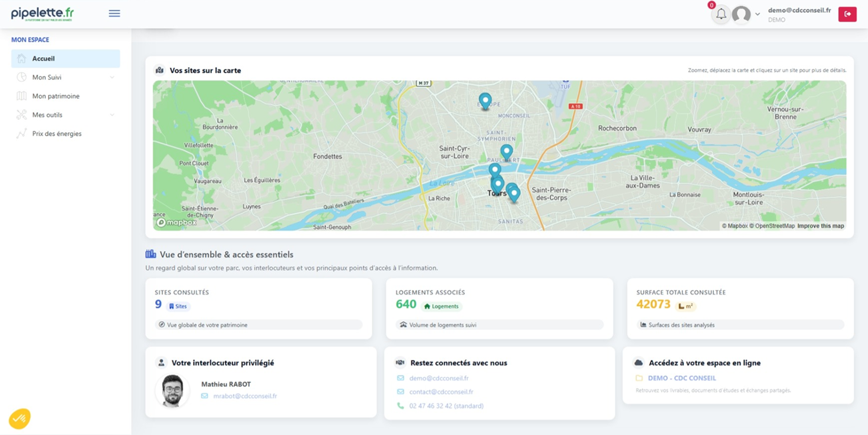Image resolution: width=868 pixels, height=435 pixels.
Task: Open Mon Suivi menu item
Action: click(65, 77)
